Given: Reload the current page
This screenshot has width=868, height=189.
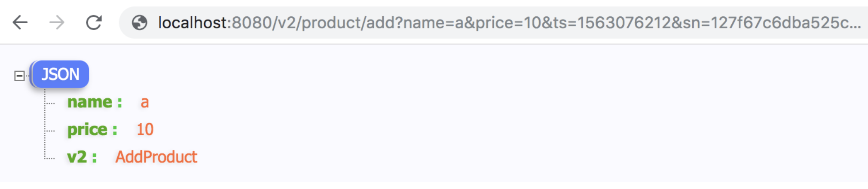Looking at the screenshot, I should pyautogui.click(x=94, y=22).
